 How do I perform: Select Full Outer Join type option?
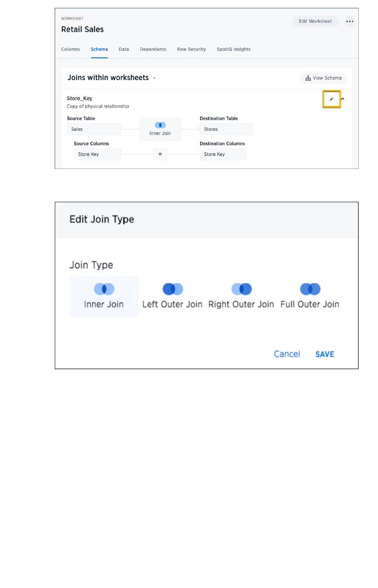point(310,296)
